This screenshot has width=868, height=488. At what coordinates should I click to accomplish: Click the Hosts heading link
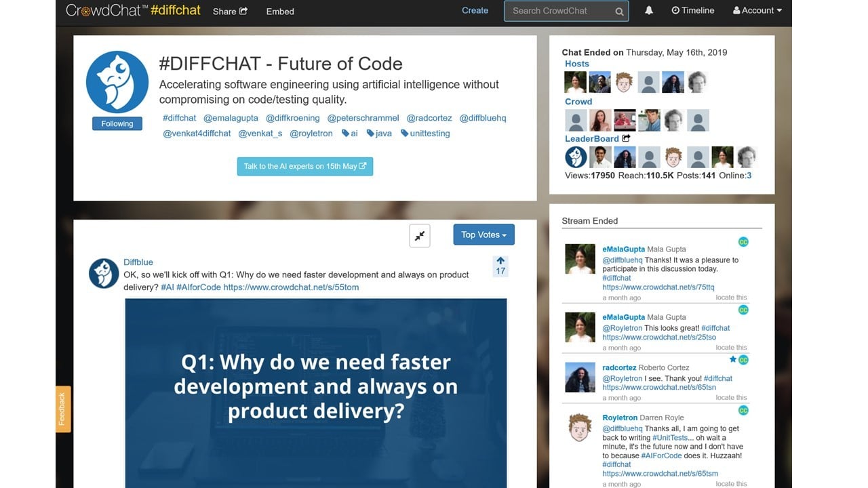coord(577,64)
